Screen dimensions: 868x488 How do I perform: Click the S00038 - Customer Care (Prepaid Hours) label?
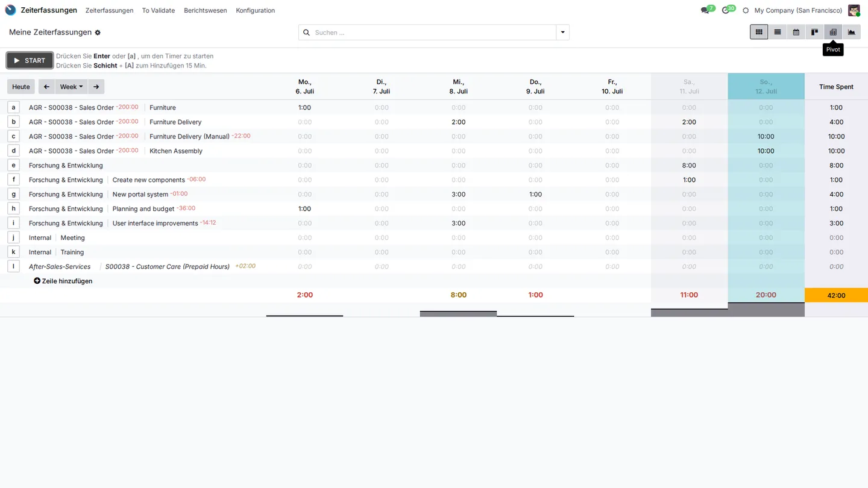[168, 267]
